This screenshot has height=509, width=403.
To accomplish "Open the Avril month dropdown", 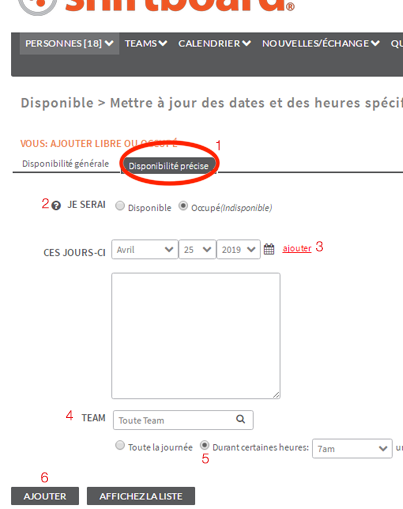I will coord(145,249).
